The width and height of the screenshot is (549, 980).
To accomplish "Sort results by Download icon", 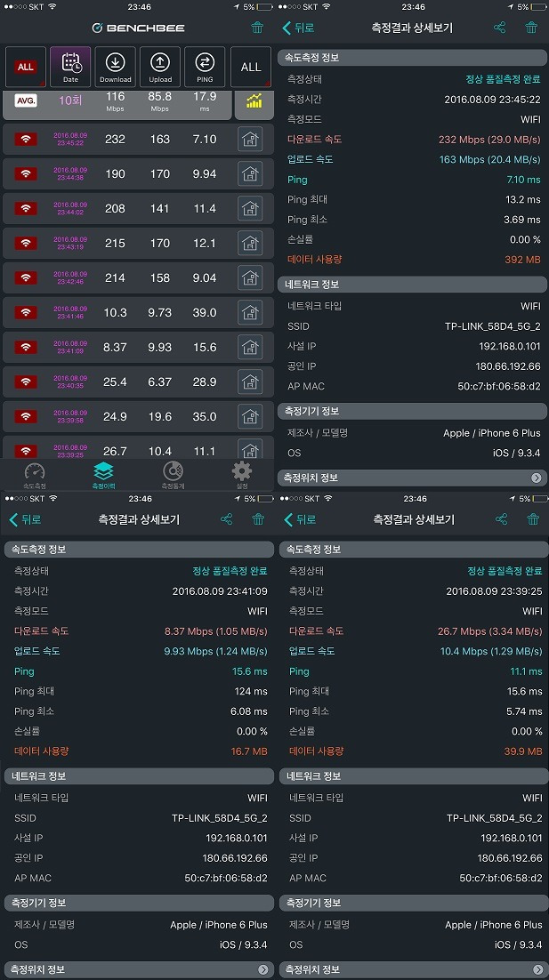I will (x=116, y=67).
